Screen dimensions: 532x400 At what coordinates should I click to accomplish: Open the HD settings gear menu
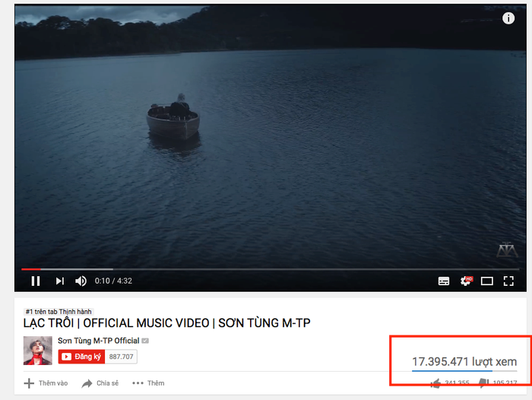coord(466,281)
